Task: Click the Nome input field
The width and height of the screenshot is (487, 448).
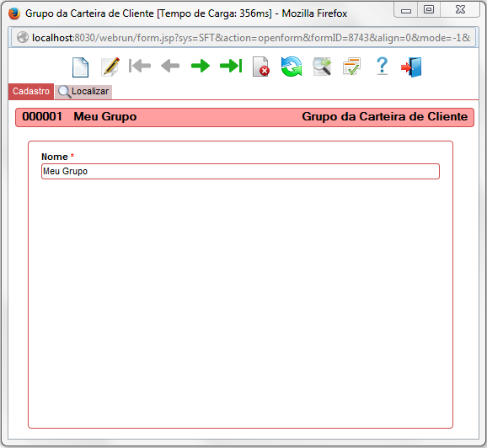Action: (240, 172)
